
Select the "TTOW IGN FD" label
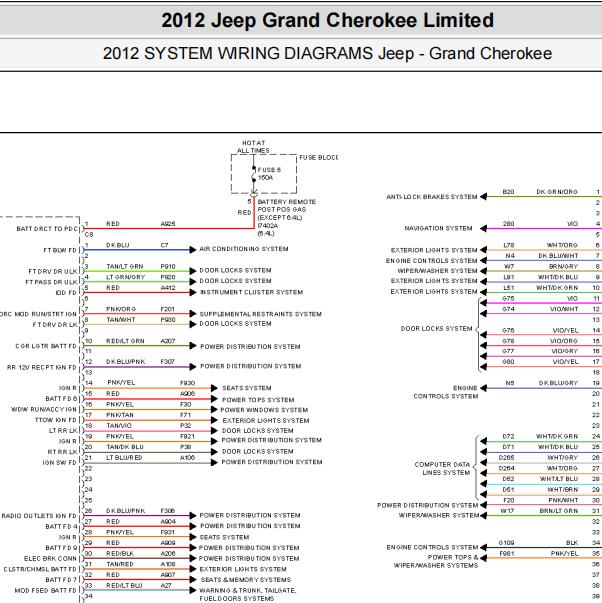56,420
